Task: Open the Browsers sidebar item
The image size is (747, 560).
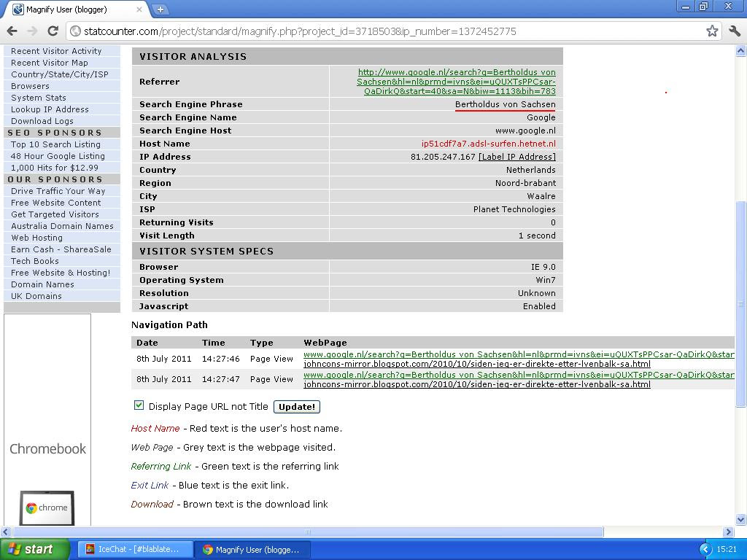Action: [30, 86]
